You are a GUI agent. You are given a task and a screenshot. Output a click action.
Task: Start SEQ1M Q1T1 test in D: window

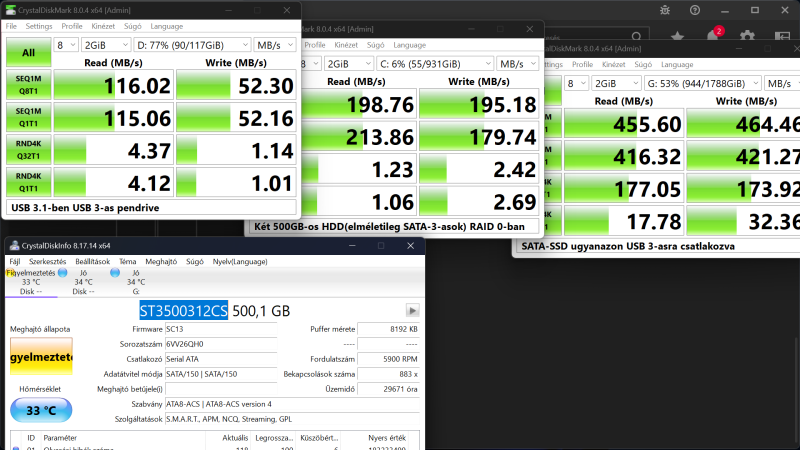(x=29, y=117)
